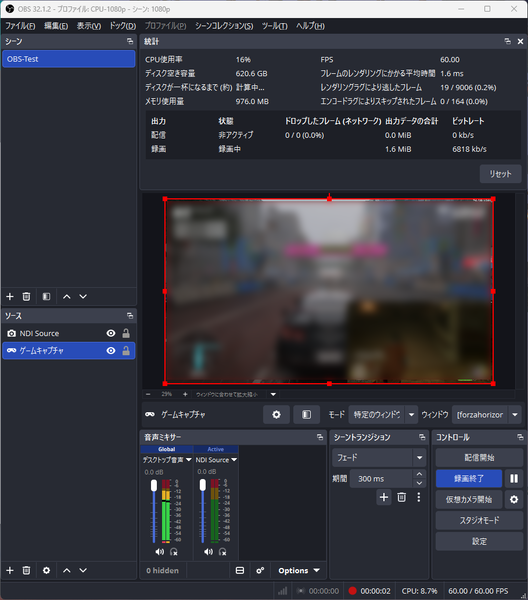This screenshot has height=600, width=528.
Task: Zoom in the preview with plus
Action: [x=185, y=394]
